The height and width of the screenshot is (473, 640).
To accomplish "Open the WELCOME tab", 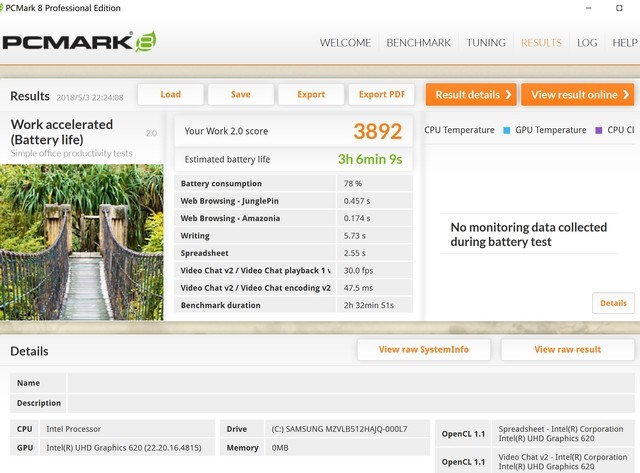I will click(x=345, y=43).
